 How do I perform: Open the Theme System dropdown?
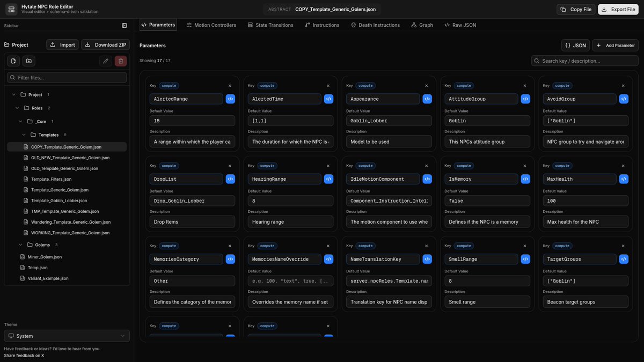click(67, 335)
